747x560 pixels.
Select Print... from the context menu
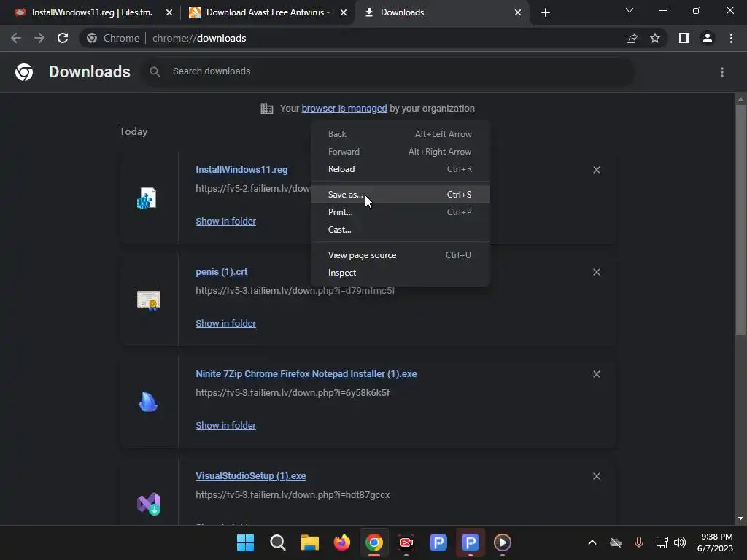pyautogui.click(x=400, y=212)
